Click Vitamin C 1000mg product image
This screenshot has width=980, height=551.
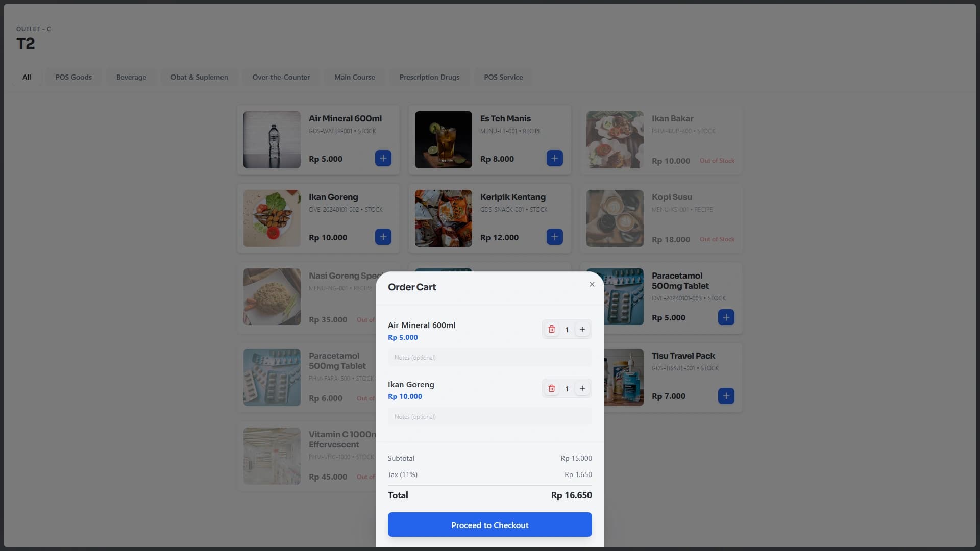pos(272,456)
